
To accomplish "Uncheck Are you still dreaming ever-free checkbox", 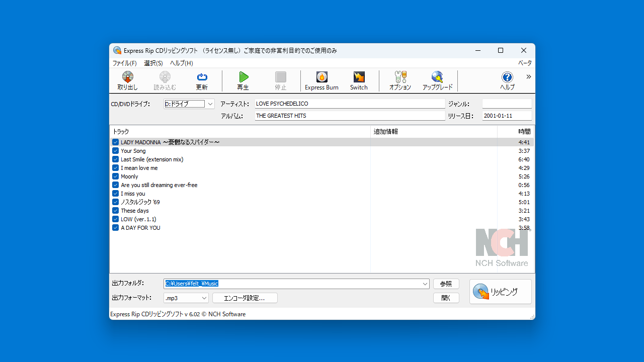I will (115, 185).
